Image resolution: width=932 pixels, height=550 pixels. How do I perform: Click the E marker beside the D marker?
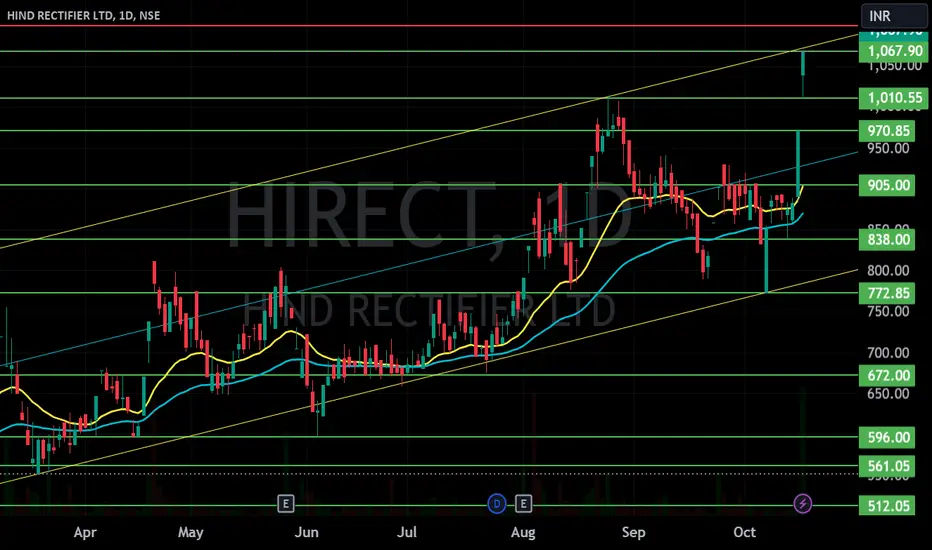pyautogui.click(x=523, y=504)
